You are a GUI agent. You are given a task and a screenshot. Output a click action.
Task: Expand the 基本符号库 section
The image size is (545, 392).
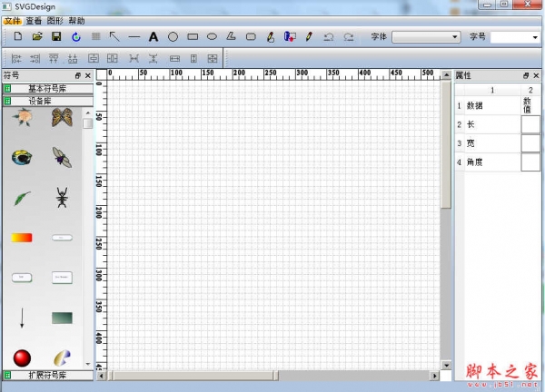point(48,89)
